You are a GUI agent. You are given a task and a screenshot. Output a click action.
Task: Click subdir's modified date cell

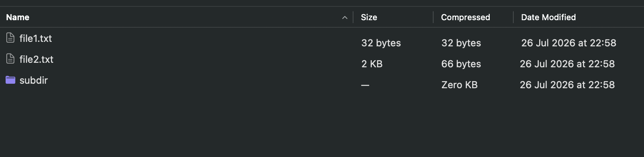tap(567, 85)
